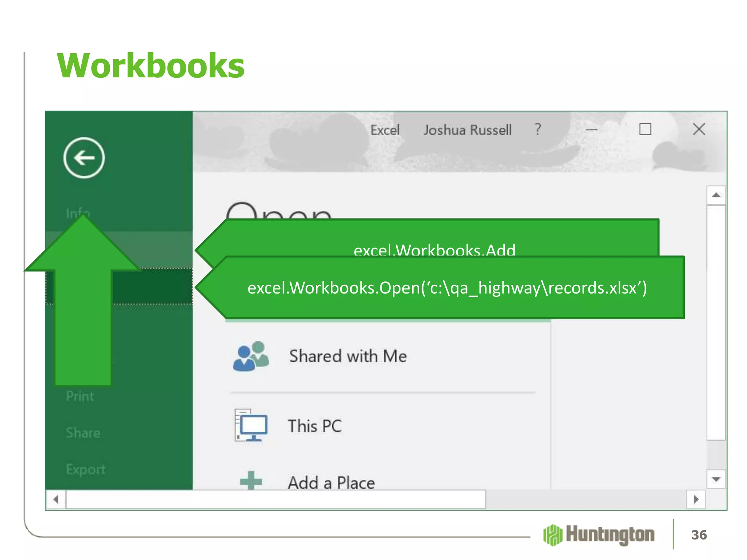
Task: Click the back arrow circle button
Action: pyautogui.click(x=84, y=158)
